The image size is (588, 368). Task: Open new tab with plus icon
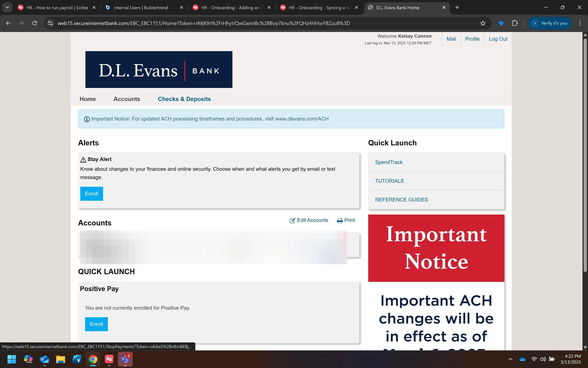(x=457, y=8)
